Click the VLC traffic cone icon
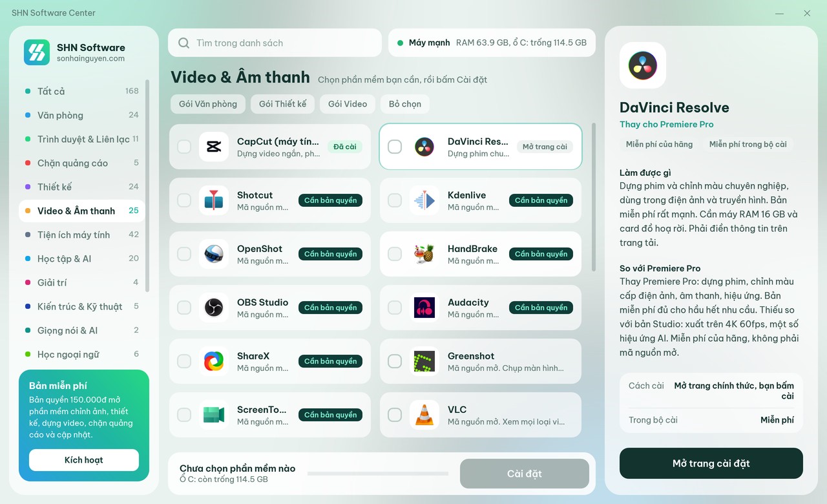 (424, 415)
